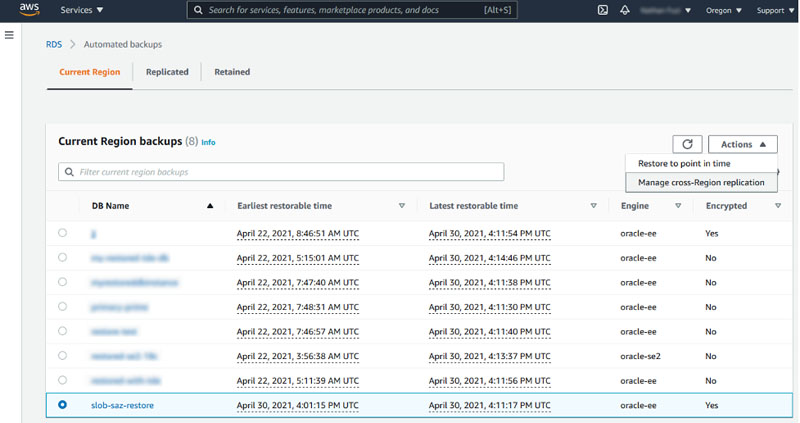Screen dimensions: 800x423
Task: Switch to the Retained tab
Action: click(x=232, y=72)
